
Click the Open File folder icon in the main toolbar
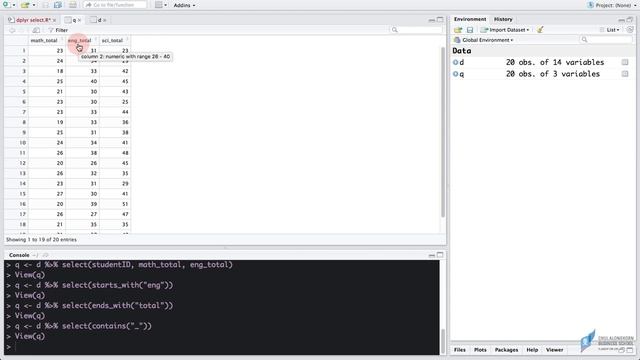25,5
